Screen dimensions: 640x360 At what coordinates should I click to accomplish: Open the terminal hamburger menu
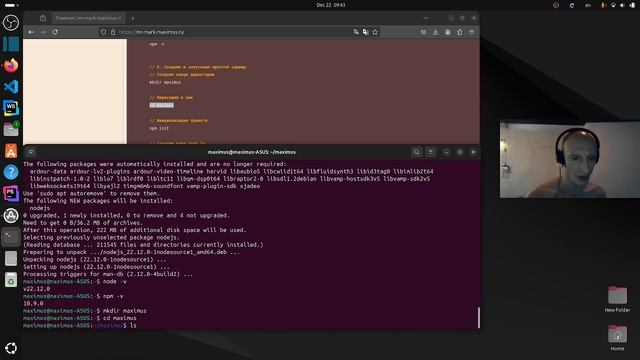click(430, 152)
